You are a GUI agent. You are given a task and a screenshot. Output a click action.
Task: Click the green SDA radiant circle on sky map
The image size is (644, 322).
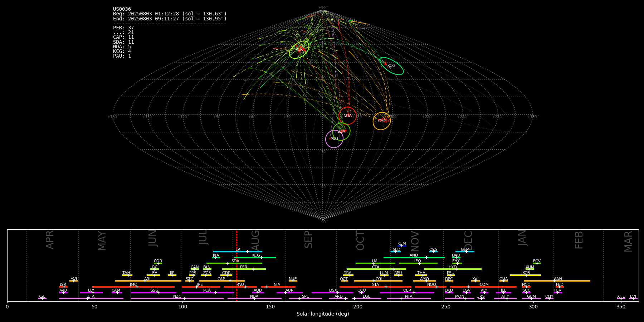point(341,131)
